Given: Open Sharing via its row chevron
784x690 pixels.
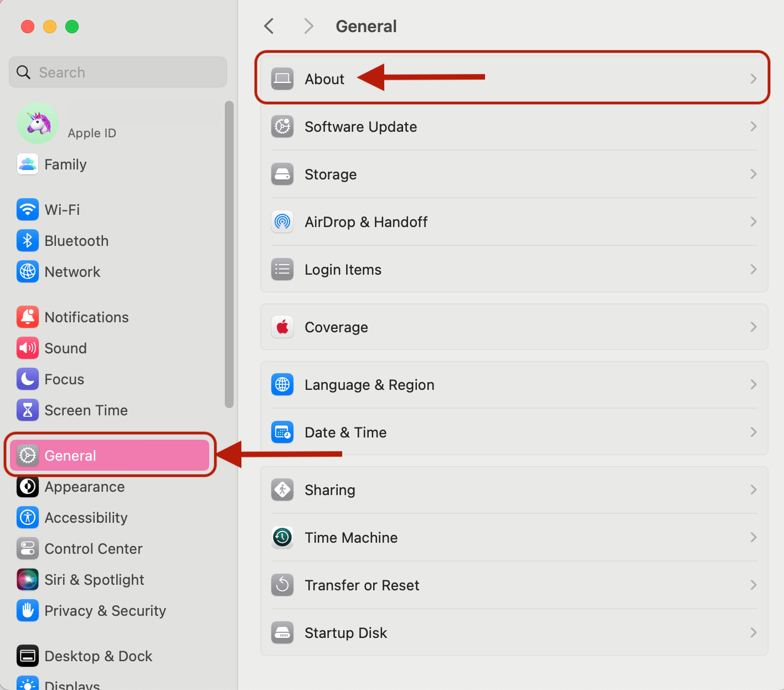Looking at the screenshot, I should click(753, 490).
